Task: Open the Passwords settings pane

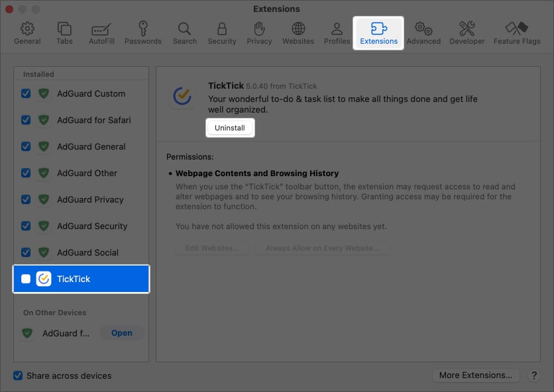Action: click(x=142, y=34)
